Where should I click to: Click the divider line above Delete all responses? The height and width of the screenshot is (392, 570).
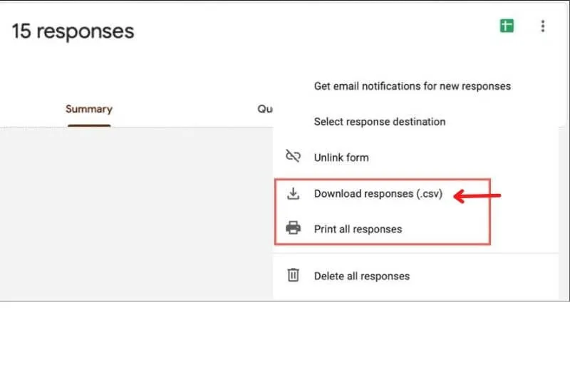420,252
